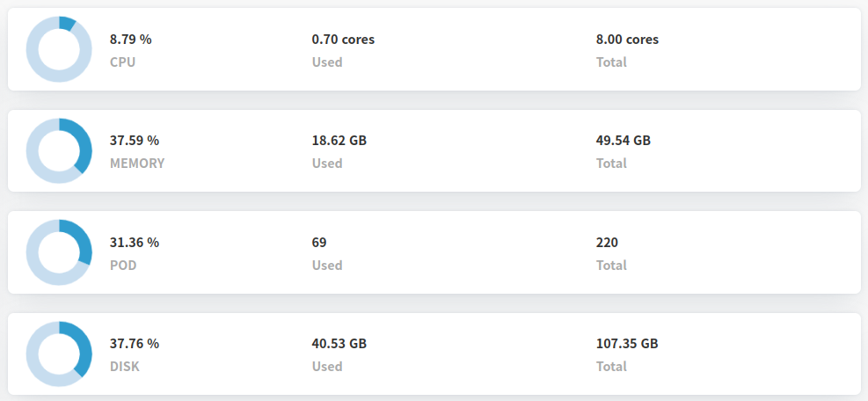
Task: Select the 37.59 % memory percentage
Action: point(135,141)
